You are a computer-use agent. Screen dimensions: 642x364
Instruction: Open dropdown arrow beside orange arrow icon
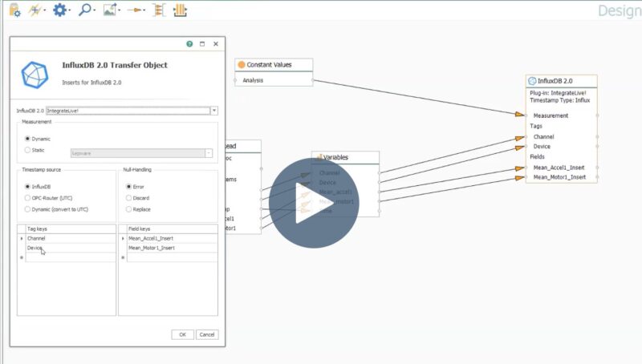click(x=144, y=10)
